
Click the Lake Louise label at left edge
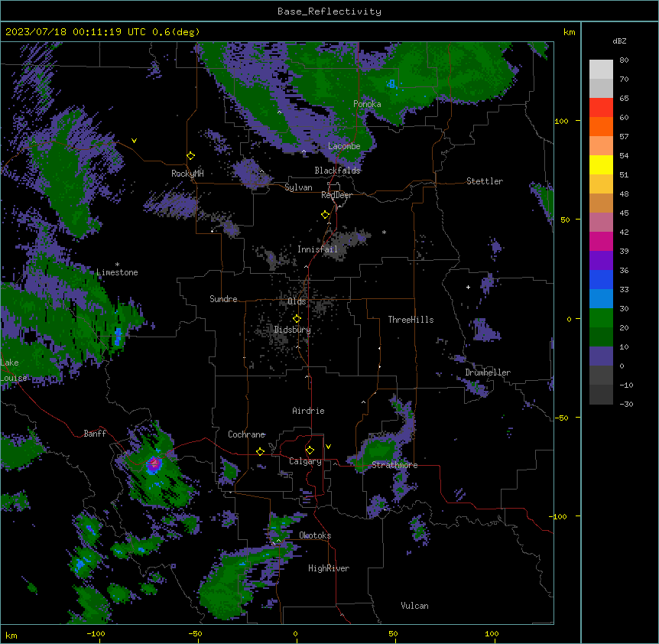[14, 370]
